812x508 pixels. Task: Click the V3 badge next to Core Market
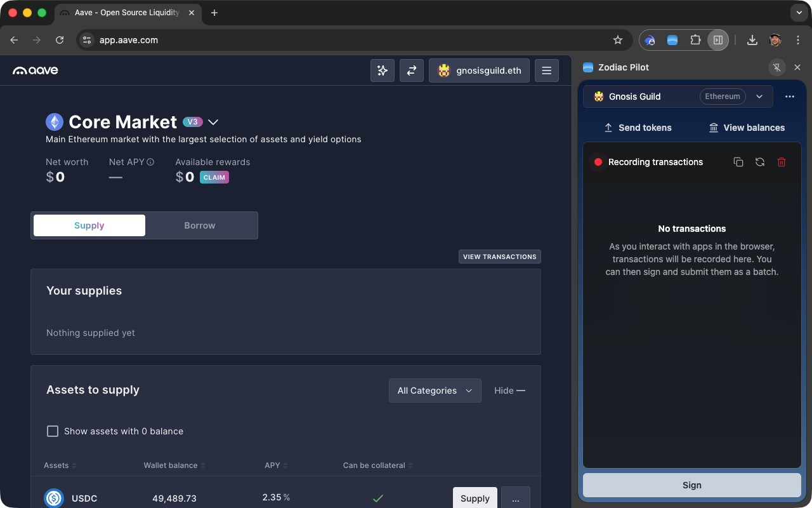pos(193,121)
